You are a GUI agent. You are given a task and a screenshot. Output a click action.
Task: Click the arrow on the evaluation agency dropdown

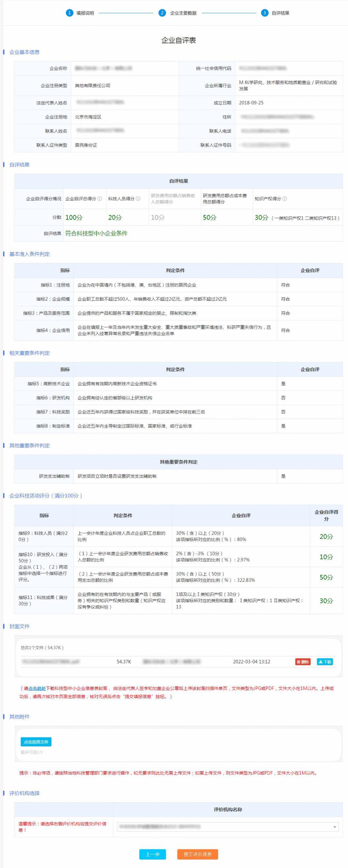[334, 827]
